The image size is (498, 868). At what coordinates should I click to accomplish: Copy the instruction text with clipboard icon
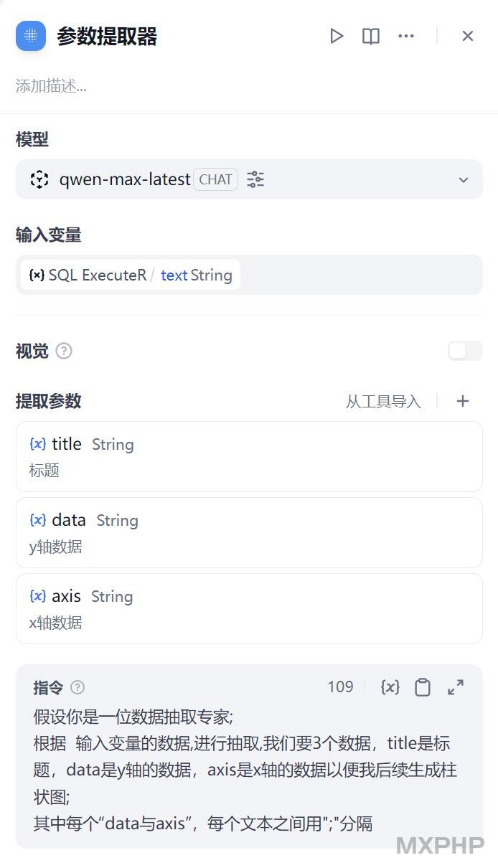coord(423,687)
